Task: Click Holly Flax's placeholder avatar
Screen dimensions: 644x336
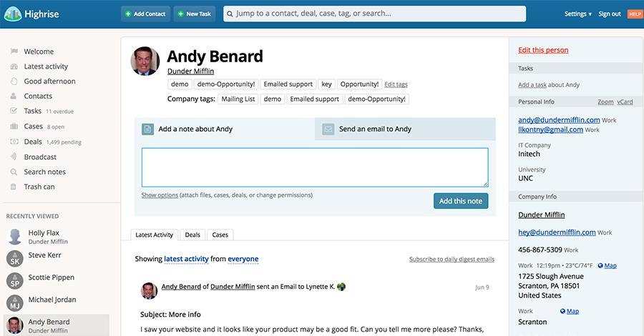Action: pyautogui.click(x=15, y=237)
